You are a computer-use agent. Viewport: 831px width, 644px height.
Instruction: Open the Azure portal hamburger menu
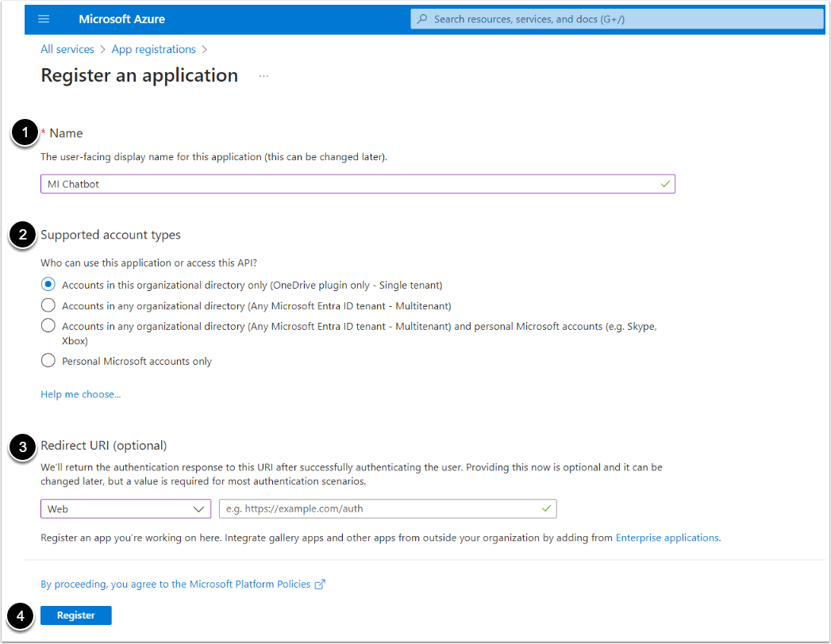click(x=44, y=19)
